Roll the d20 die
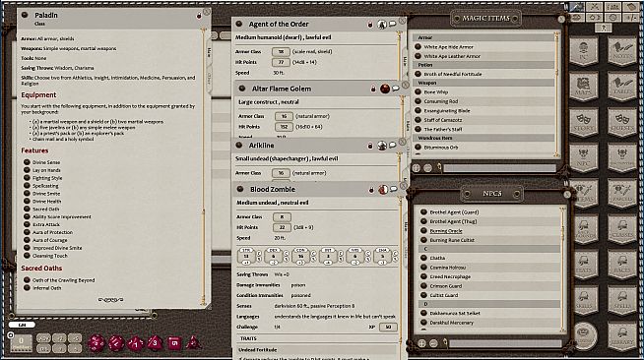644x360 pixels. point(97,342)
